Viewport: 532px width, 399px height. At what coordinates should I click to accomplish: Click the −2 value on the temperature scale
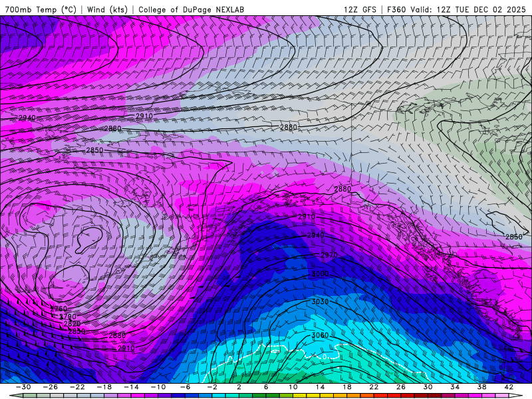(211, 387)
